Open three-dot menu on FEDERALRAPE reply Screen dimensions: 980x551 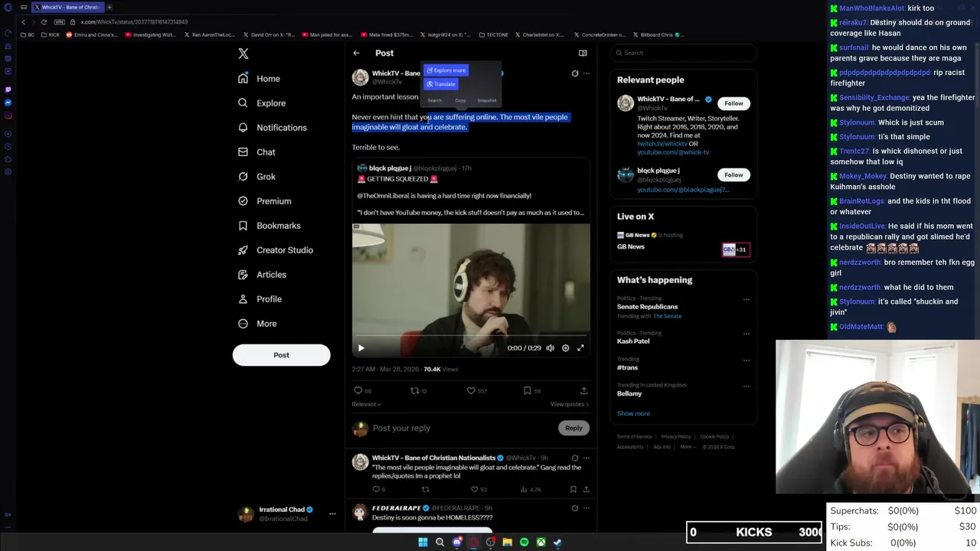click(x=586, y=508)
